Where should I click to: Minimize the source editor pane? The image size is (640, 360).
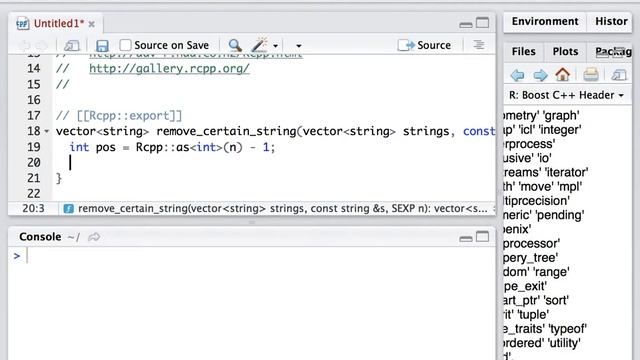(x=466, y=24)
